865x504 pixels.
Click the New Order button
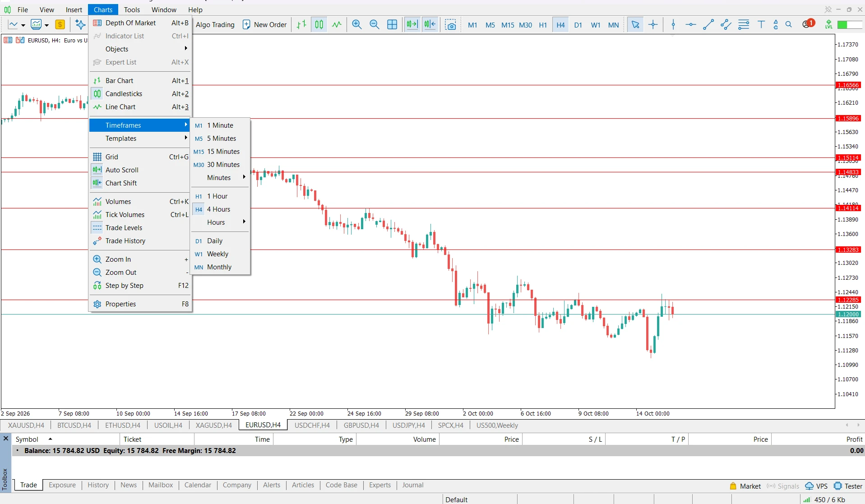(x=264, y=25)
